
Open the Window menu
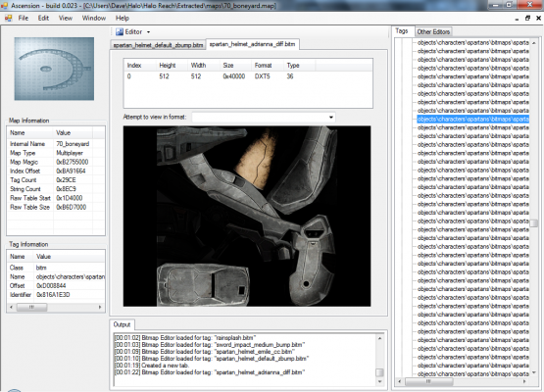pos(94,18)
